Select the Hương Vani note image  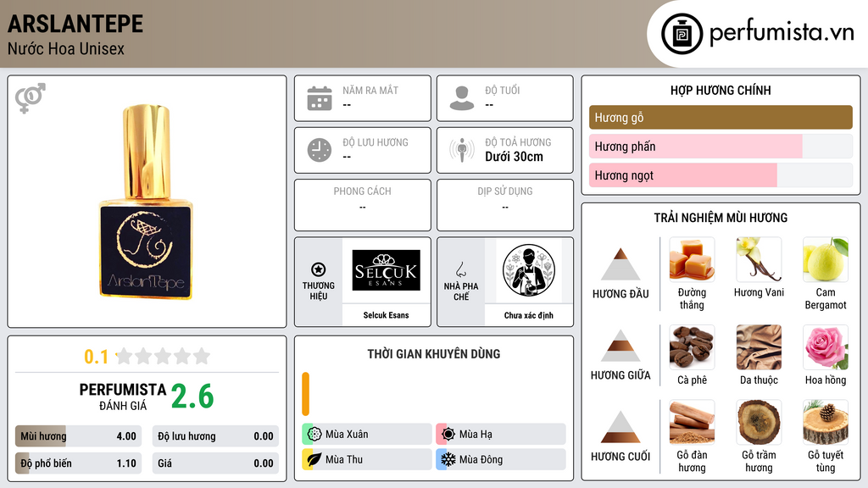759,259
